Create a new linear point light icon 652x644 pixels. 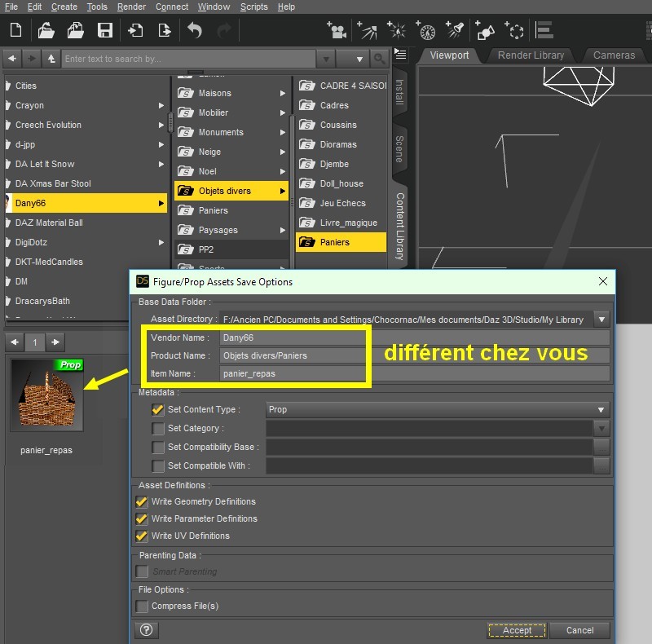click(425, 30)
